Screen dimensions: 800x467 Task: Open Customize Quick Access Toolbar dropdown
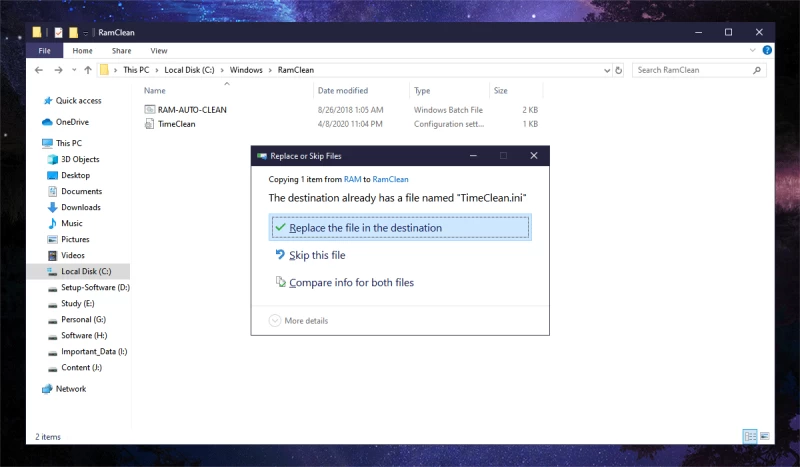coord(86,33)
